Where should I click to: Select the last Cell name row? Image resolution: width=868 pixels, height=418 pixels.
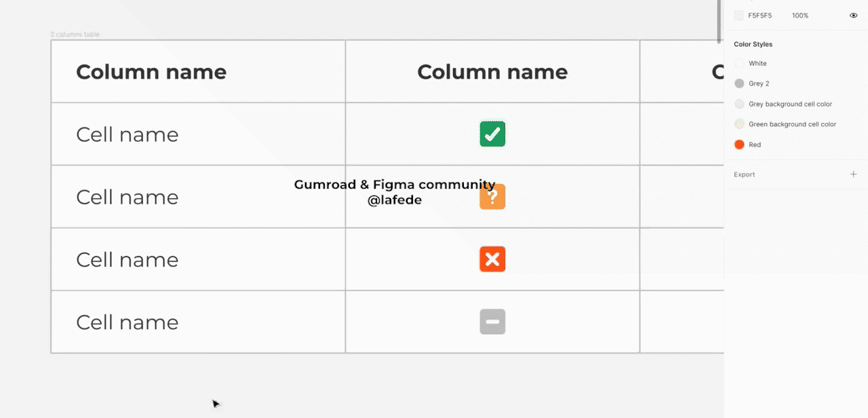127,322
